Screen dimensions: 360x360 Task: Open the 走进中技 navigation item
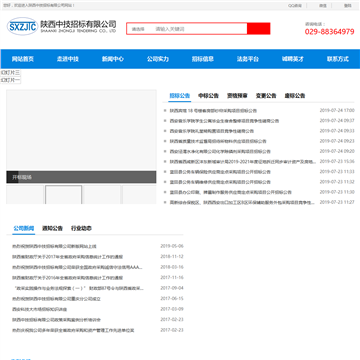[x=68, y=59]
